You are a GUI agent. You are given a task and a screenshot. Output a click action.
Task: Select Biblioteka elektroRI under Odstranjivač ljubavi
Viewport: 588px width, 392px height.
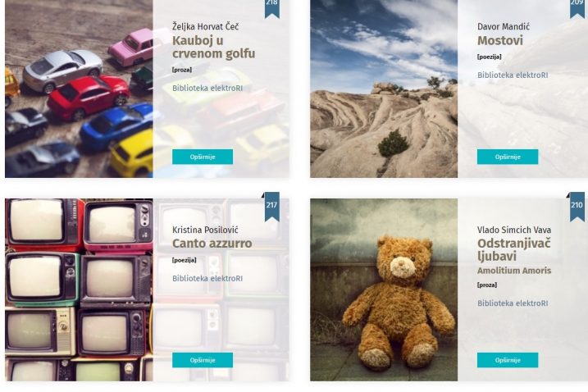click(513, 303)
